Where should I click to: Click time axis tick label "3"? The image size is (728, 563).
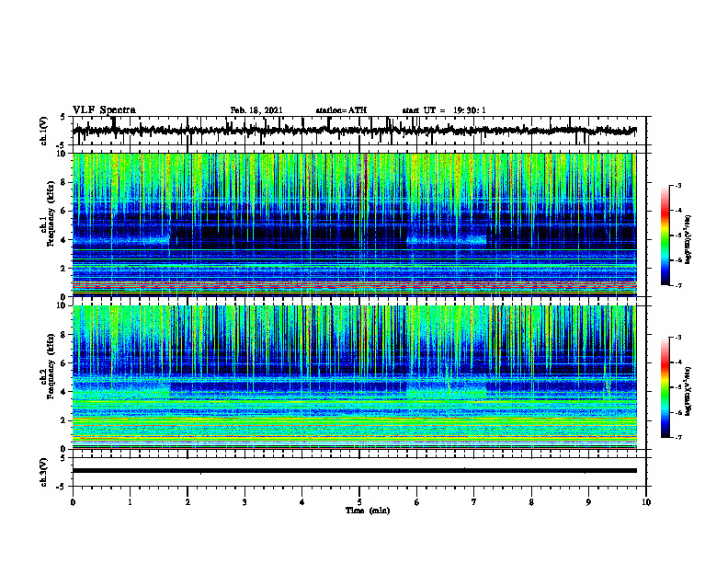pos(245,502)
